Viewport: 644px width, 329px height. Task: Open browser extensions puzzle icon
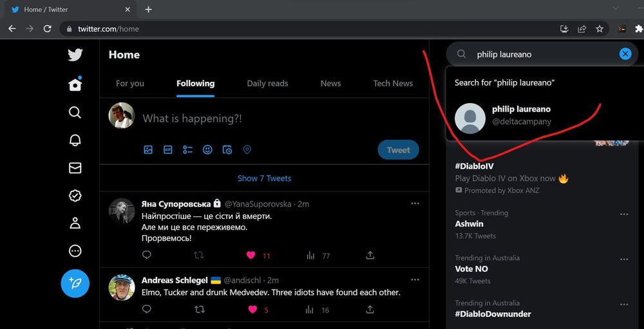[639, 29]
